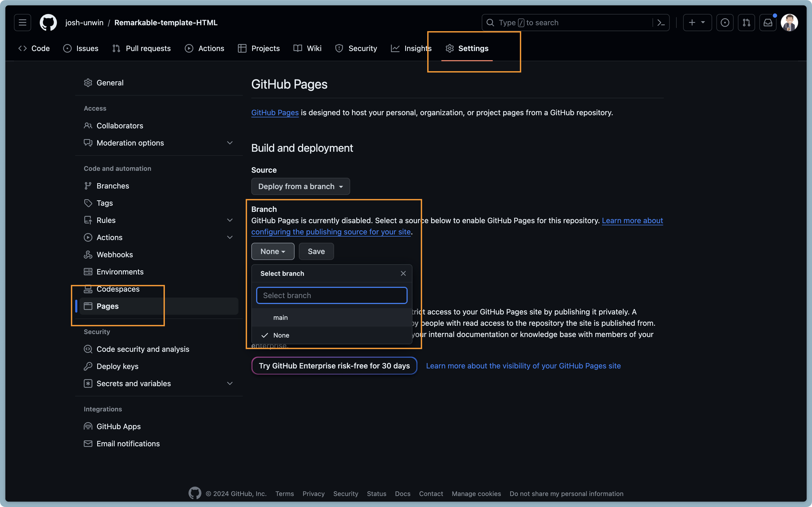Click the Tags label icon

(88, 203)
